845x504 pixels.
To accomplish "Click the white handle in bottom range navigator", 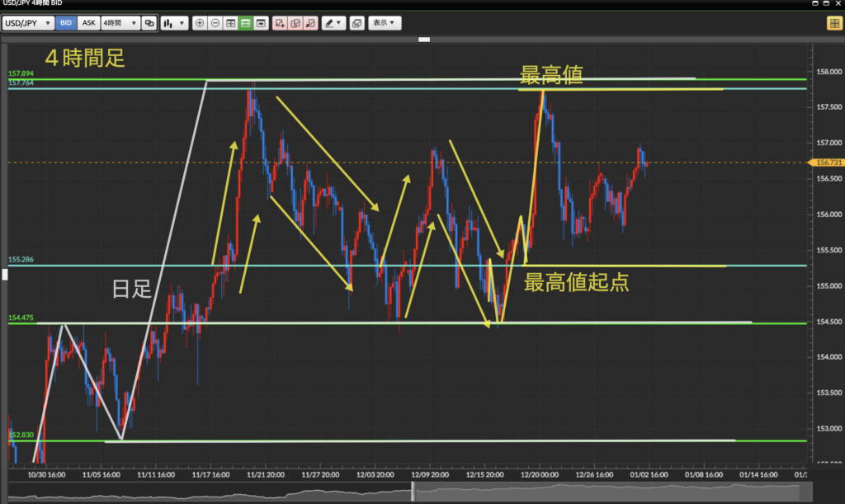I will [413, 492].
